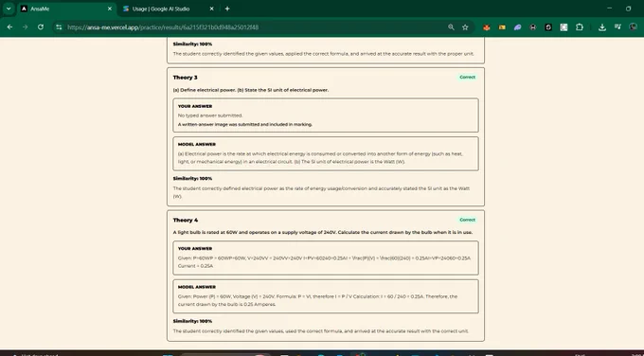Image resolution: width=644 pixels, height=356 pixels.
Task: Open the zoom magnifier in address bar
Action: point(451,27)
